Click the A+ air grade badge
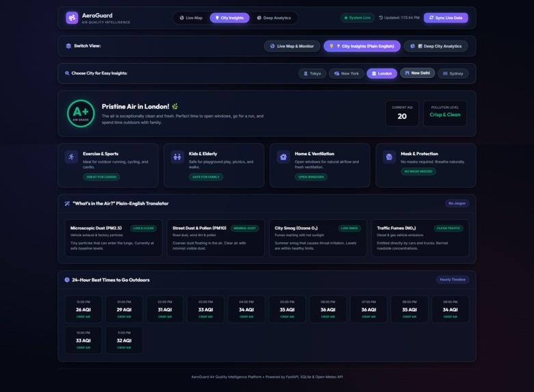Screen dimensions: 534x392 81,114
